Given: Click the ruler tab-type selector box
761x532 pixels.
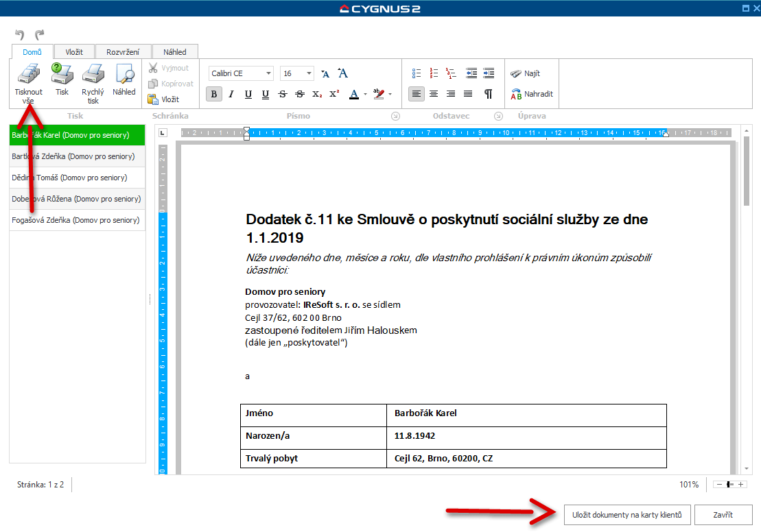Looking at the screenshot, I should pos(163,133).
